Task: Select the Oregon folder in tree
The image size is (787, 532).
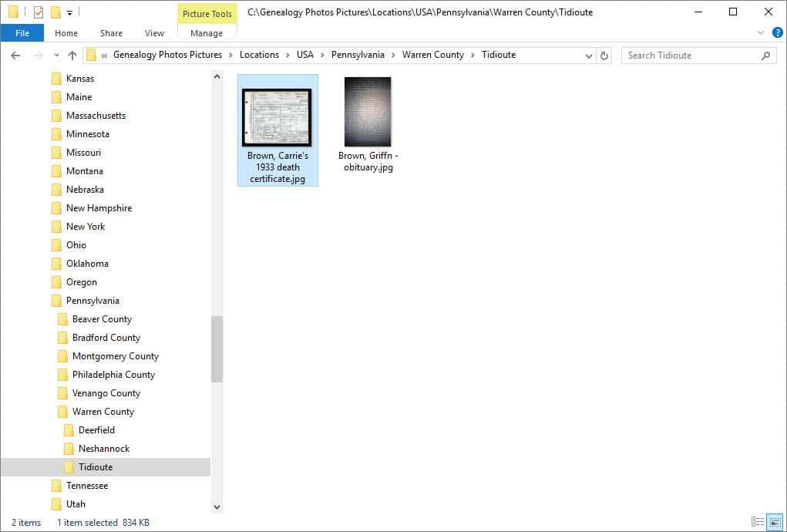Action: pyautogui.click(x=81, y=282)
